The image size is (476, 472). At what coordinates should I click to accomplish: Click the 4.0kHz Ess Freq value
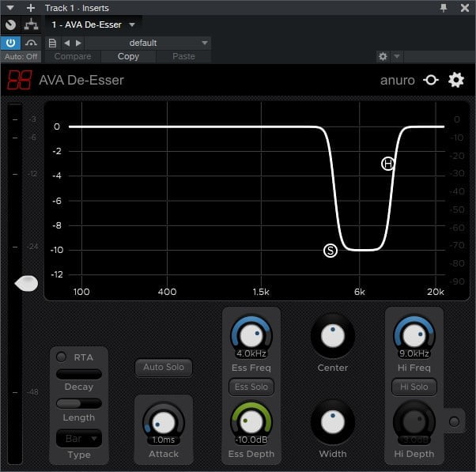pos(251,353)
